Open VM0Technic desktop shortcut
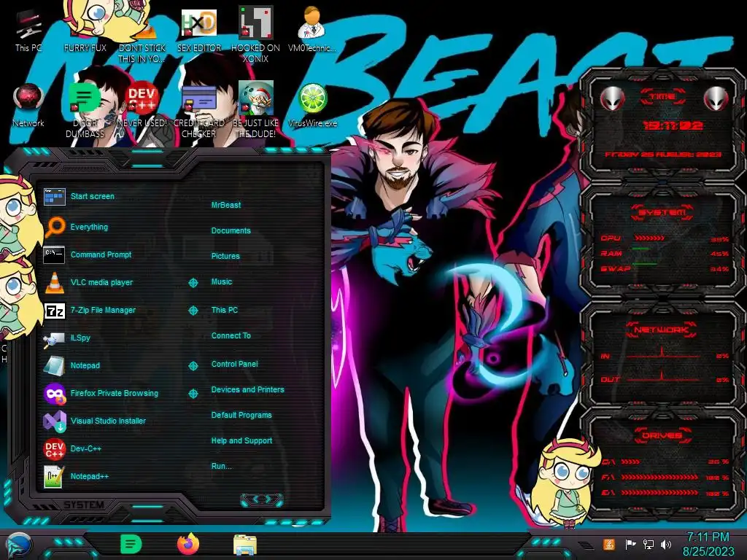747x560 pixels. pyautogui.click(x=312, y=28)
